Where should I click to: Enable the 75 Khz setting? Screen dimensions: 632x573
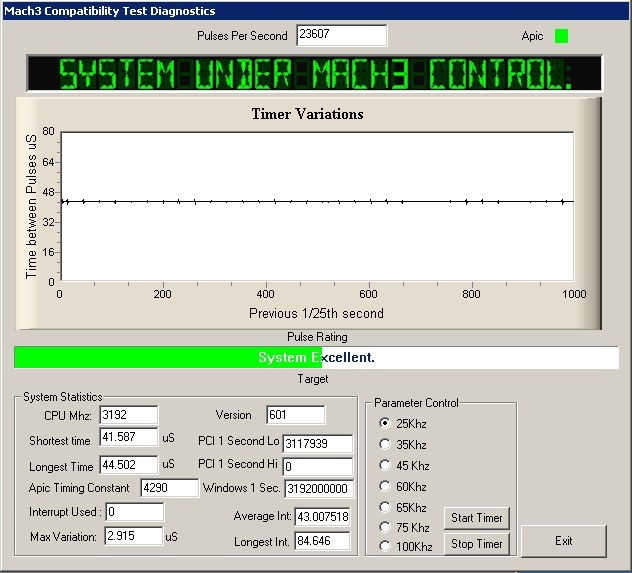pyautogui.click(x=385, y=527)
